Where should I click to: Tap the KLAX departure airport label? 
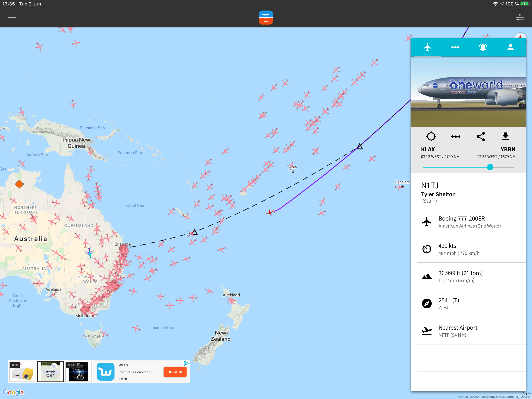[428, 149]
